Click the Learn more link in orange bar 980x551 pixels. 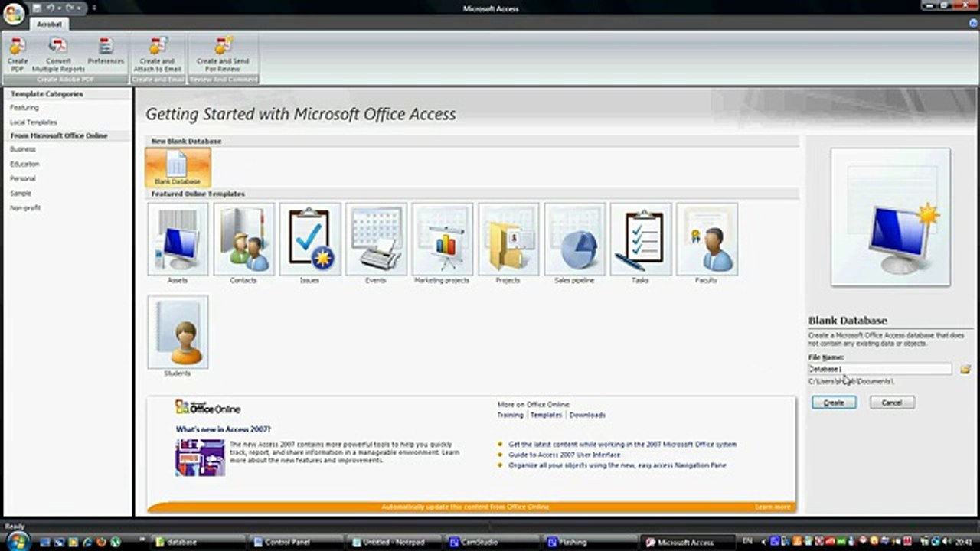[x=773, y=507]
